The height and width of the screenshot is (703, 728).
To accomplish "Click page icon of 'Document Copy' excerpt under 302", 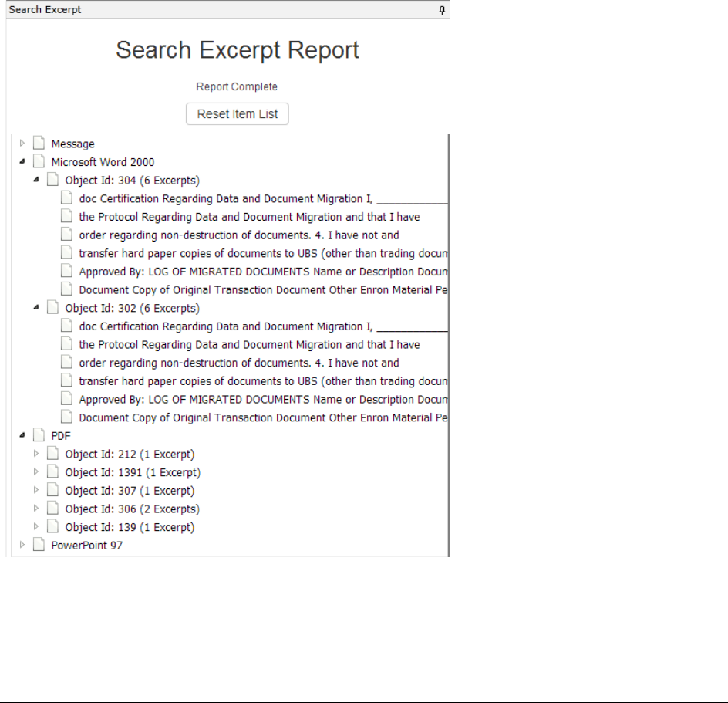I will pos(67,417).
